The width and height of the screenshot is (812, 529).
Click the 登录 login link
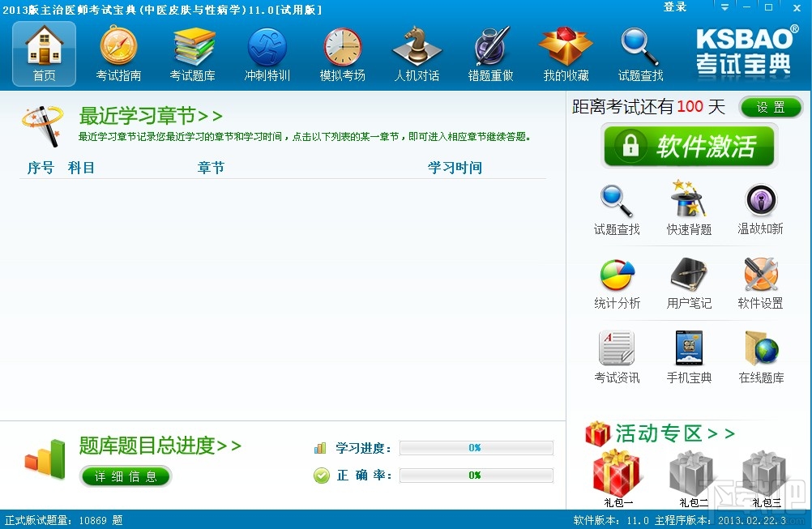(675, 6)
